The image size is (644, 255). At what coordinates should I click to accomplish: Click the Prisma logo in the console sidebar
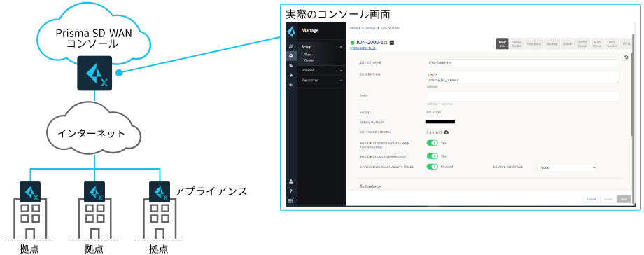tap(291, 32)
